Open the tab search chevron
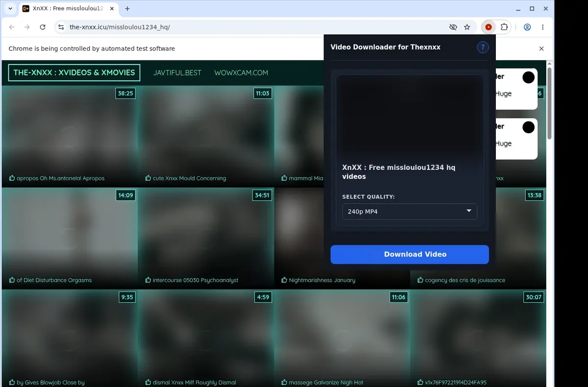This screenshot has width=588, height=387. click(10, 9)
